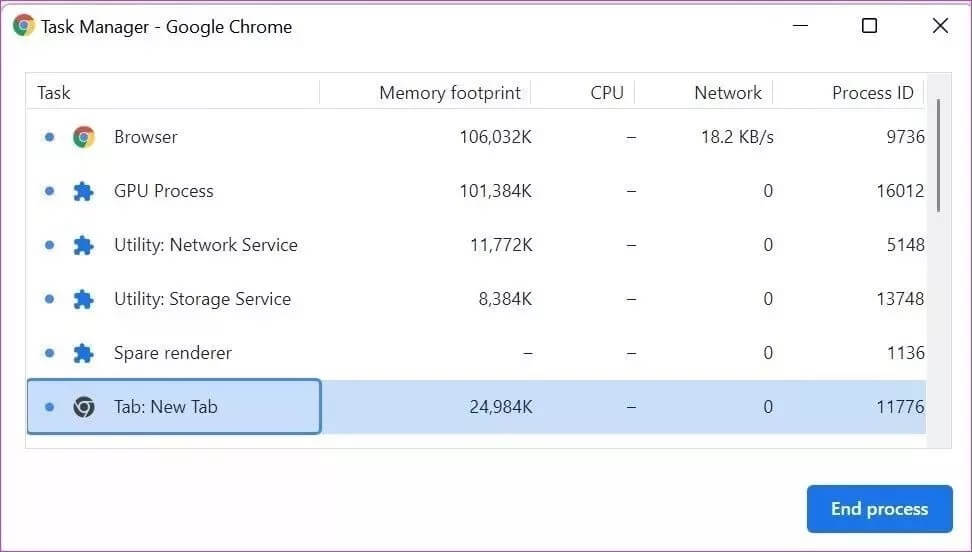
Task: Click the 18.2 KB/s network value
Action: coord(737,137)
